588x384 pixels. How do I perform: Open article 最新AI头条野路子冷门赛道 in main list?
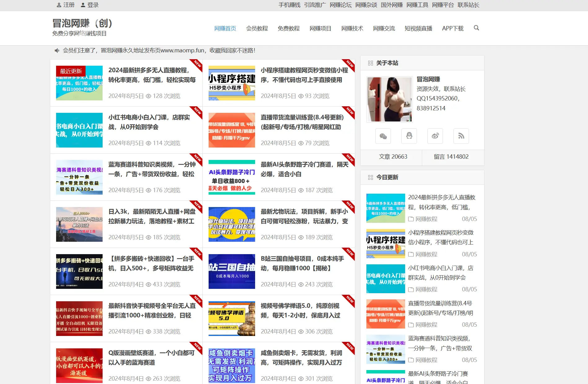point(304,169)
